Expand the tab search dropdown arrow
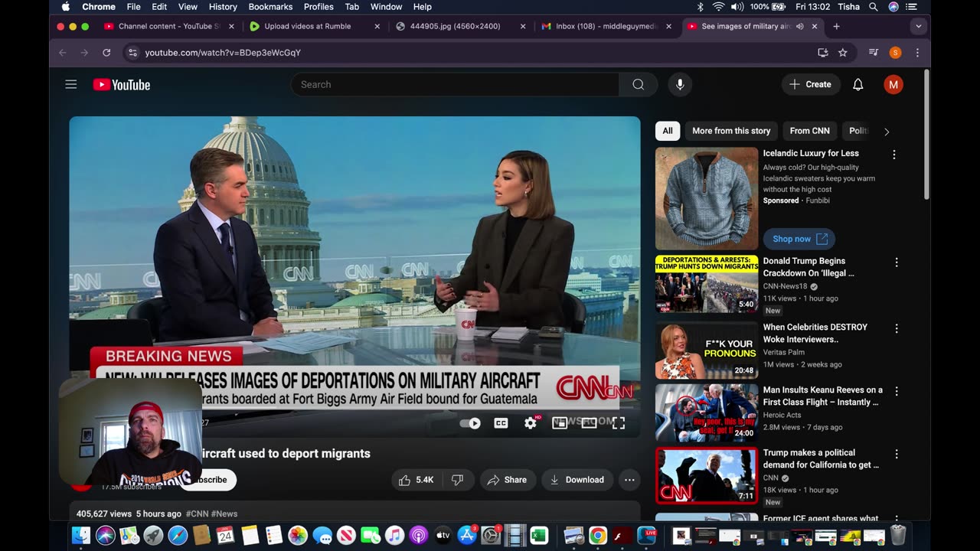The height and width of the screenshot is (551, 980). click(918, 26)
